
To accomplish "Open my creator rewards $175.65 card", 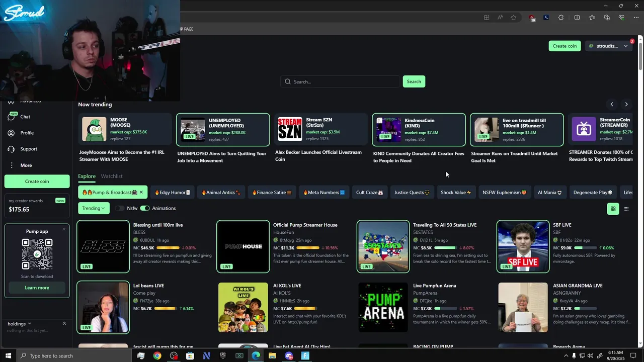I will pos(37,205).
